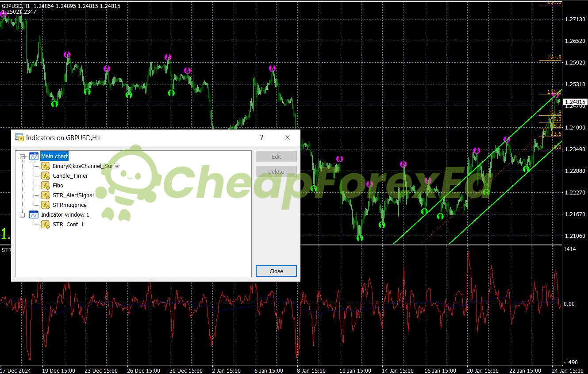
Task: Click the 0.0 Fibonacci level label
Action: (557, 147)
